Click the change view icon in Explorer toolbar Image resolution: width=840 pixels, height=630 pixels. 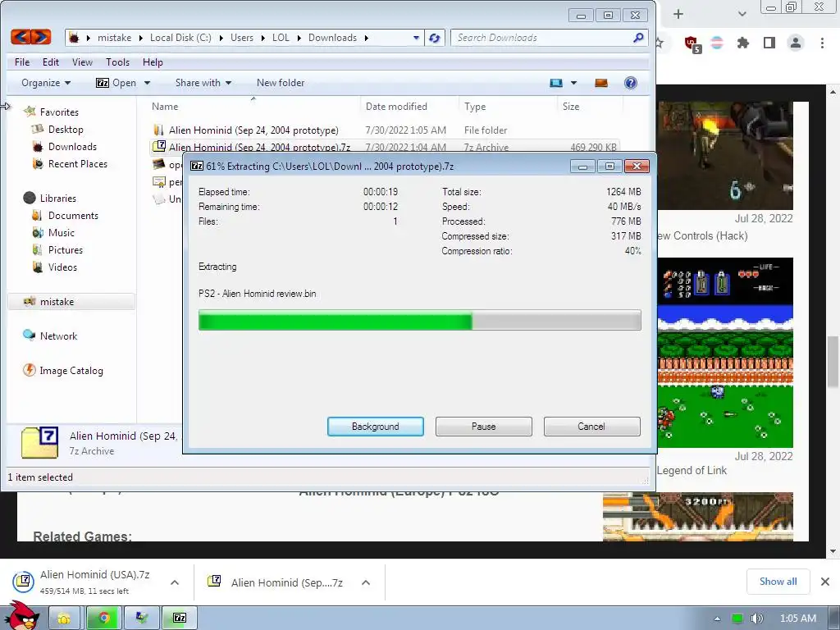click(556, 83)
